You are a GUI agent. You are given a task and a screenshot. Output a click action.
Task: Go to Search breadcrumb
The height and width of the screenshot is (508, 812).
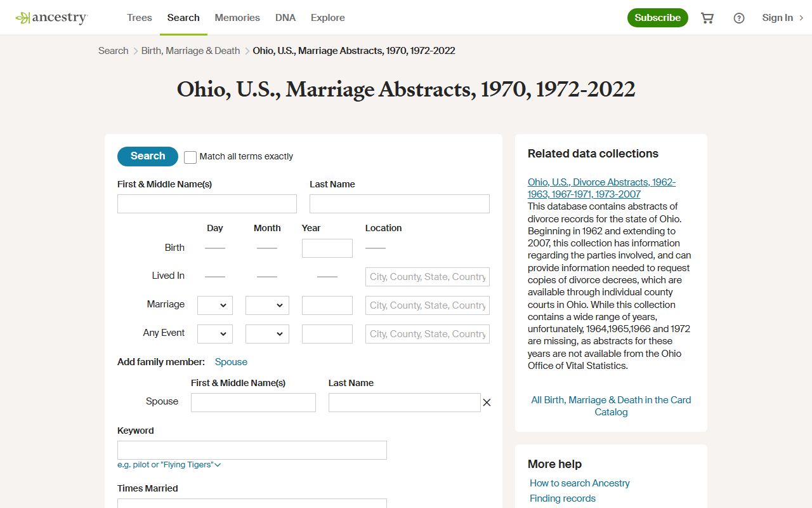click(x=114, y=51)
